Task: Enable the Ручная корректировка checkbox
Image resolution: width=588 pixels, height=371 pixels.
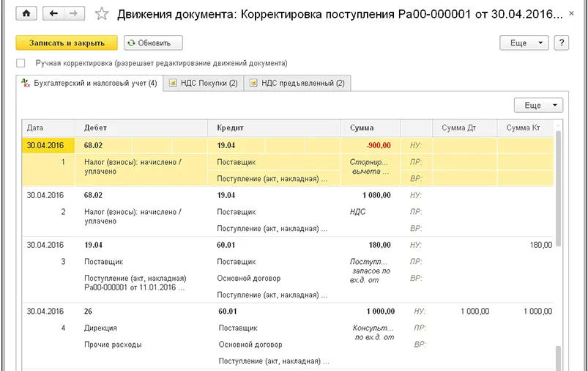Action: click(x=21, y=63)
